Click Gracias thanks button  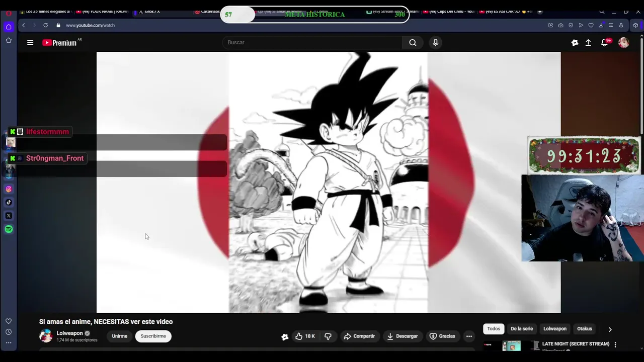click(442, 336)
